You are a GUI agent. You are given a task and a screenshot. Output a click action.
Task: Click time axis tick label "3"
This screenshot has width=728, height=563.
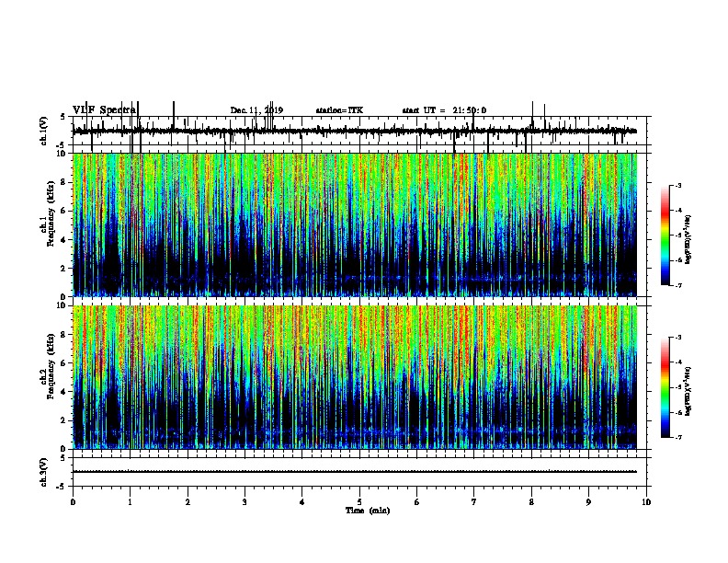click(245, 502)
